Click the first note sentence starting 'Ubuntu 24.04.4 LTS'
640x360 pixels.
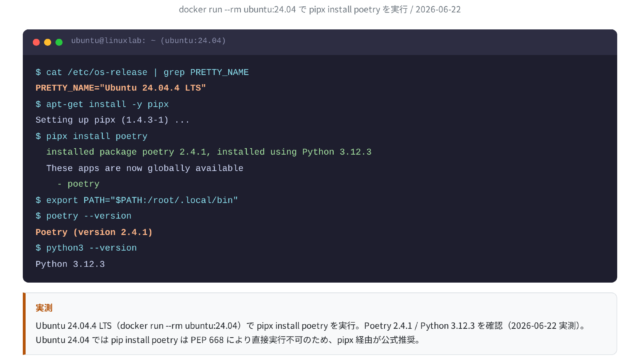(311, 326)
